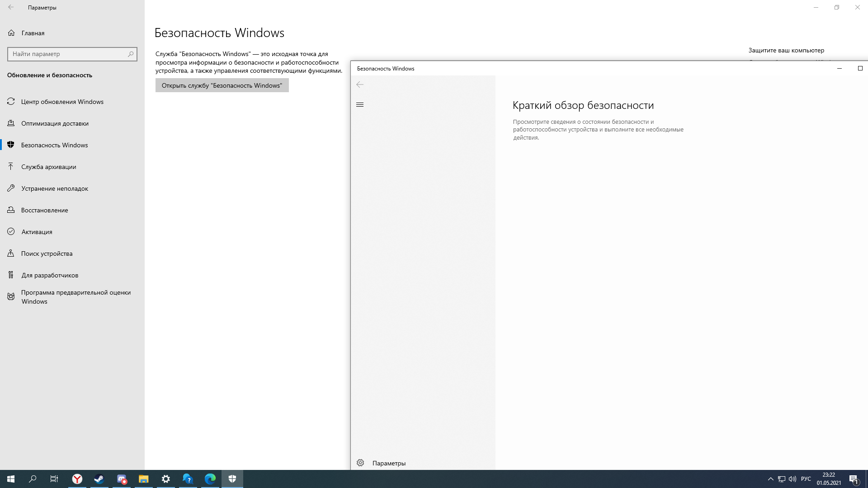
Task: Open the Windows Start menu
Action: tap(11, 479)
